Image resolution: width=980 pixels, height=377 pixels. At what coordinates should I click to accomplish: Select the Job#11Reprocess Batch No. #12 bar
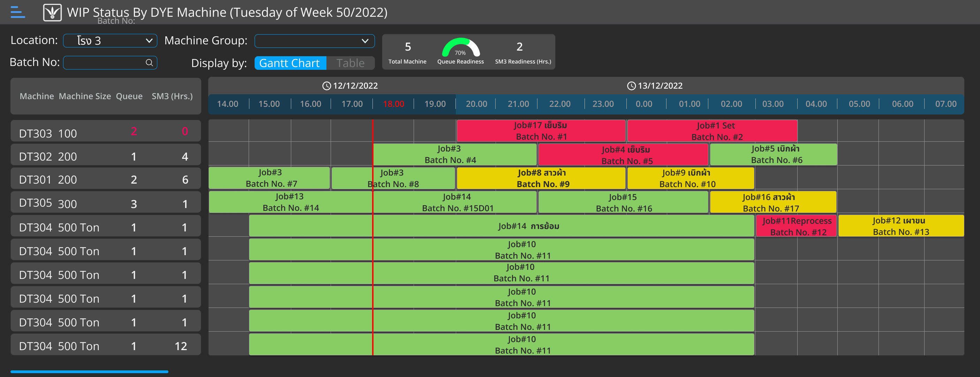tap(796, 226)
